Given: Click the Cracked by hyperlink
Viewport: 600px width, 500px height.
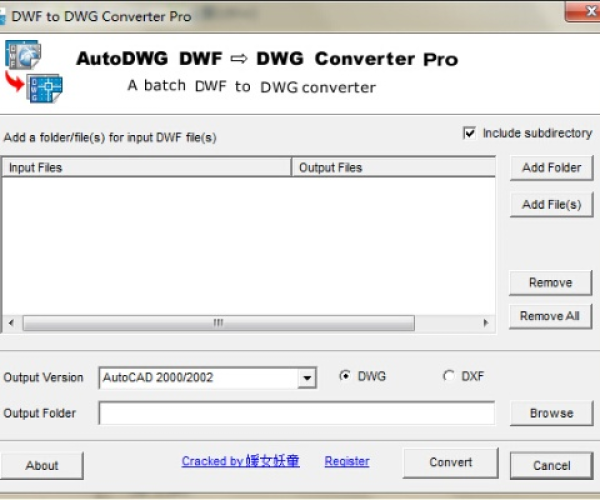Looking at the screenshot, I should 240,461.
